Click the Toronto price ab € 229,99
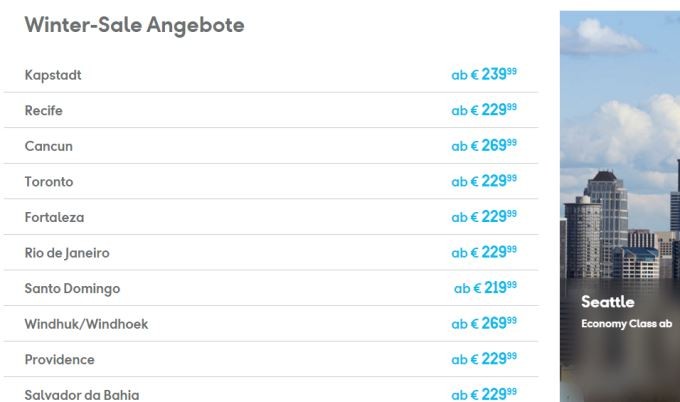This screenshot has width=680, height=402. (484, 181)
